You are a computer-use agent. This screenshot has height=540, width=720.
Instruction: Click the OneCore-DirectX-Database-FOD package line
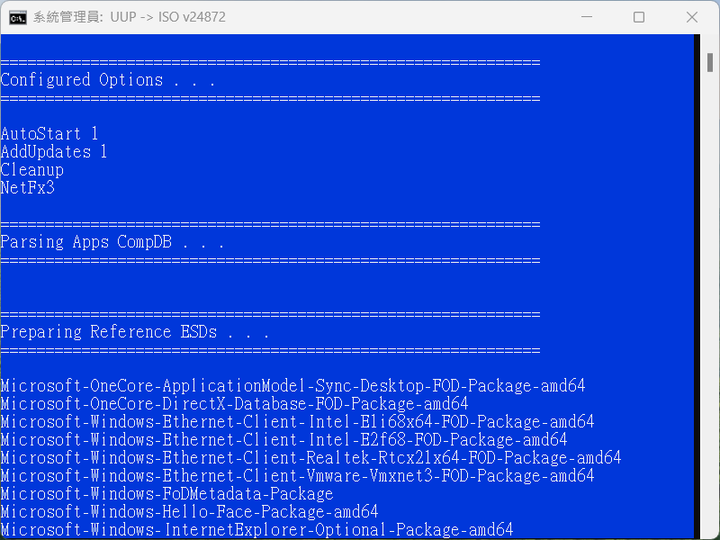pyautogui.click(x=234, y=404)
